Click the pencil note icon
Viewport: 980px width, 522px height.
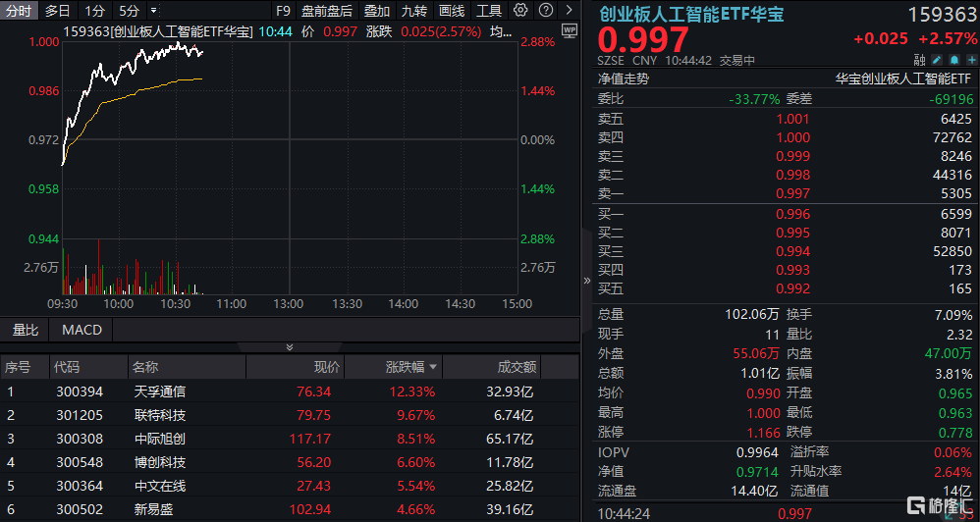[x=936, y=60]
